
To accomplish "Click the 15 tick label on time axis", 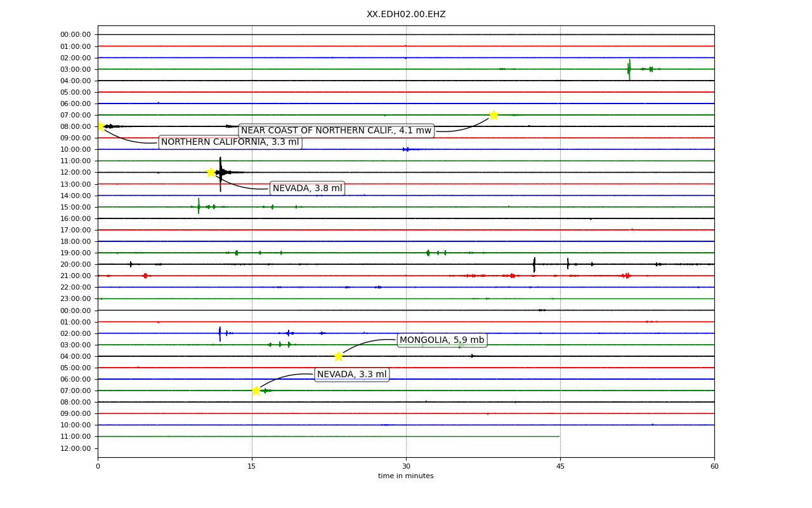I will (252, 467).
